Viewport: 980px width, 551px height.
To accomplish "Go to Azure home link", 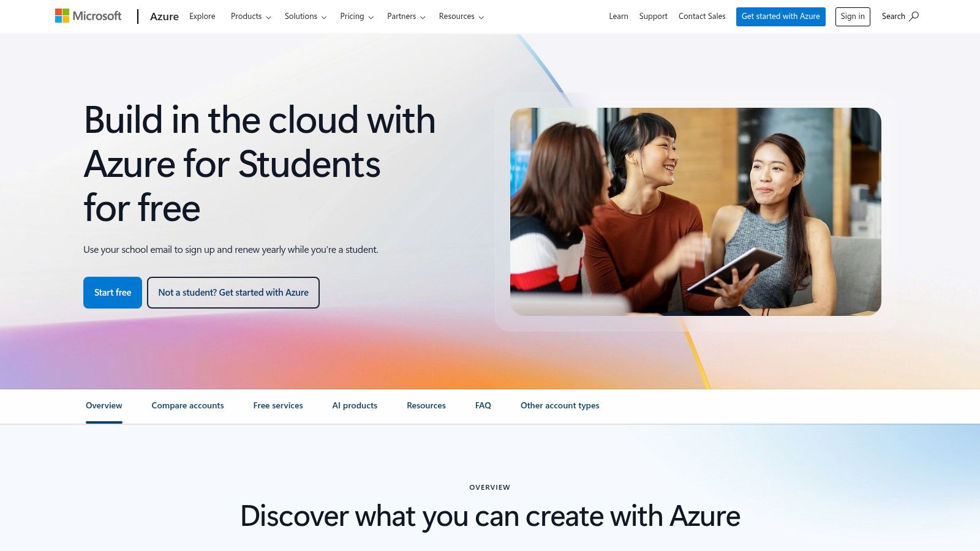I will pyautogui.click(x=164, y=17).
